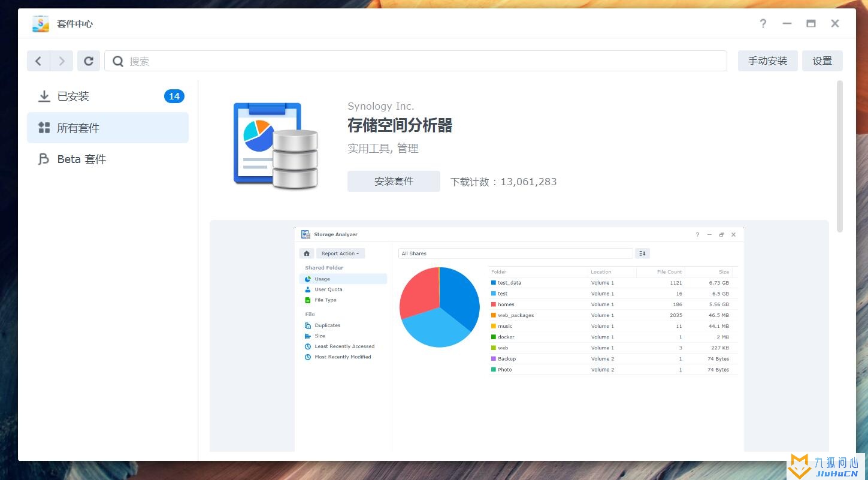This screenshot has width=868, height=480.
Task: Maximize the Package Center window
Action: coord(810,23)
